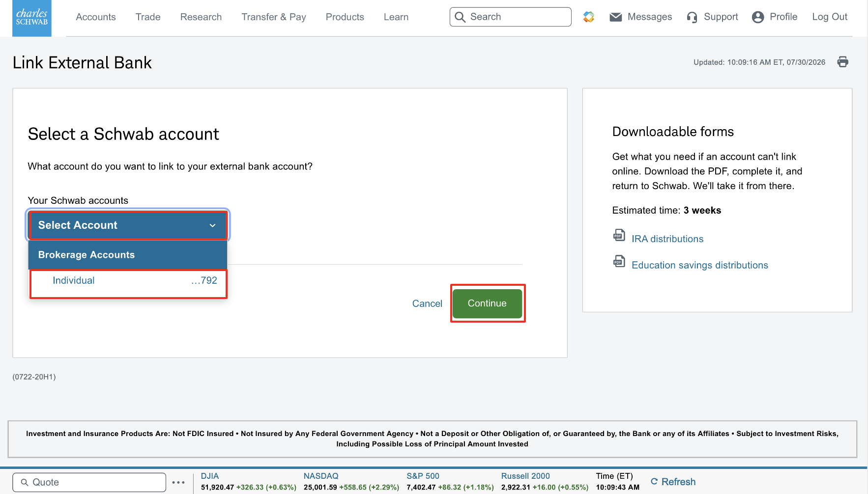This screenshot has height=494, width=868.
Task: Click the Charles Schwab logo
Action: pos(32,18)
